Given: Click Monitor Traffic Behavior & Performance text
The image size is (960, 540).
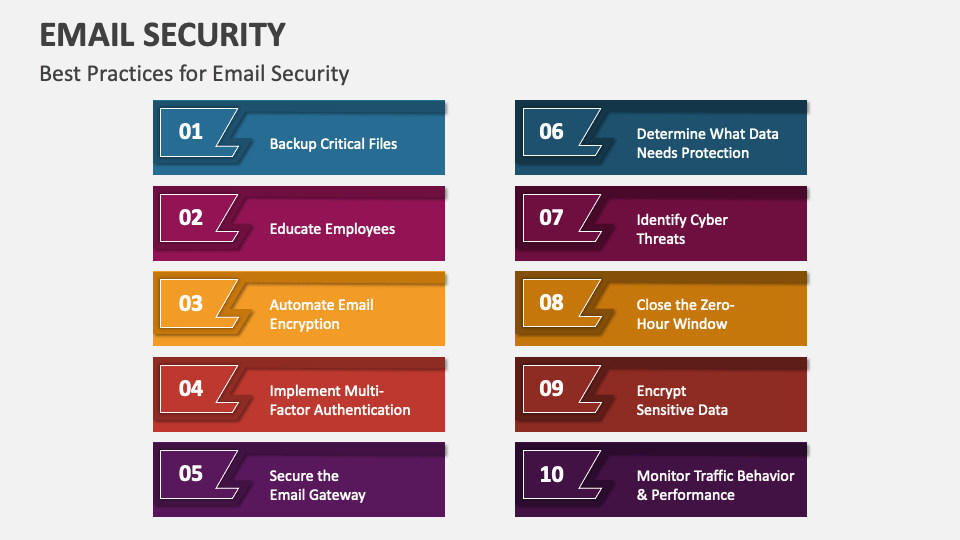Looking at the screenshot, I should pyautogui.click(x=715, y=486).
